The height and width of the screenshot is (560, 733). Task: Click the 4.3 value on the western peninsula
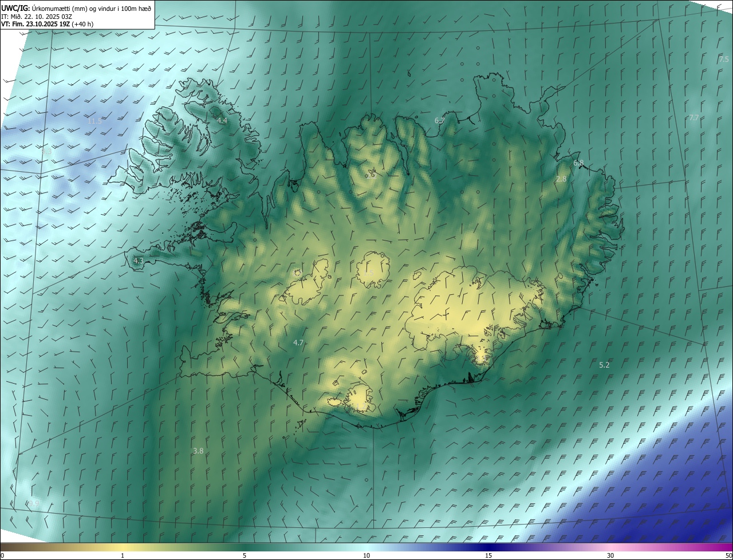(x=138, y=261)
